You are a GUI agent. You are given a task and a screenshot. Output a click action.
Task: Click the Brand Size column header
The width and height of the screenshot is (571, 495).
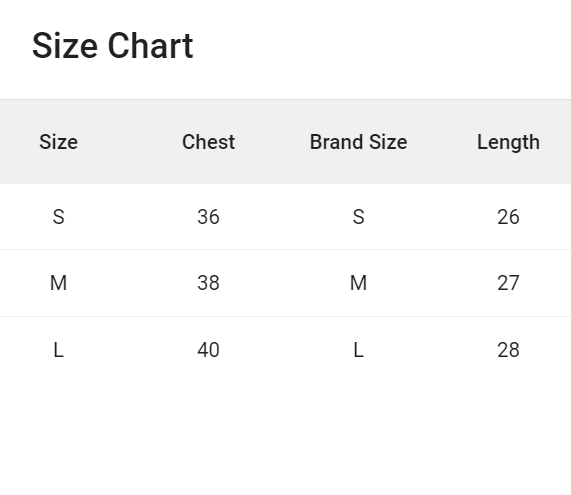click(358, 142)
